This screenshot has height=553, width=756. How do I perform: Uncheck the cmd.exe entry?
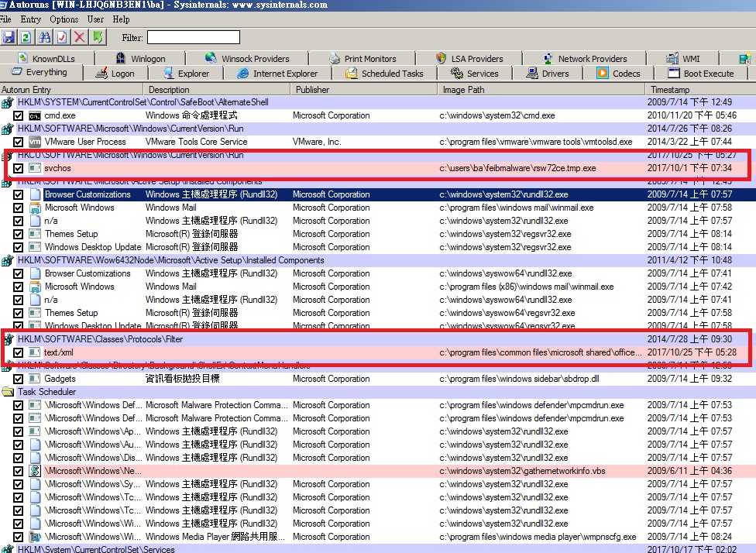[19, 115]
